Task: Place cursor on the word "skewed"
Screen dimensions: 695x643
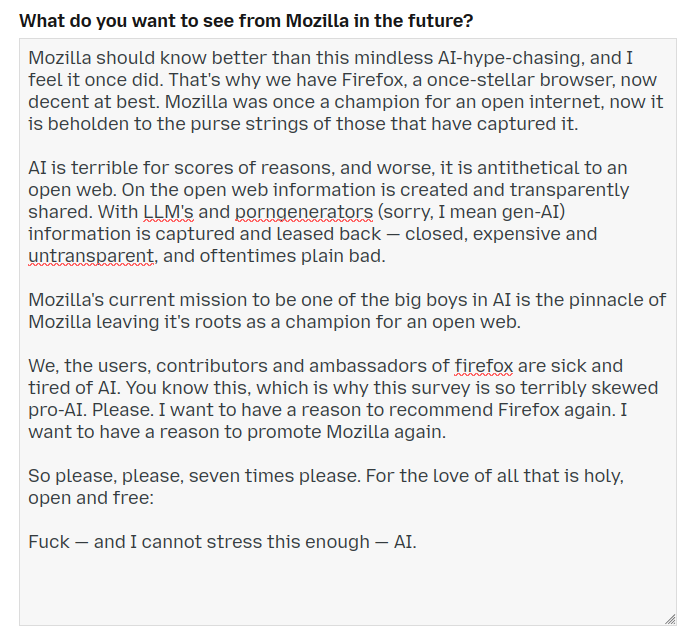Action: pyautogui.click(x=624, y=388)
